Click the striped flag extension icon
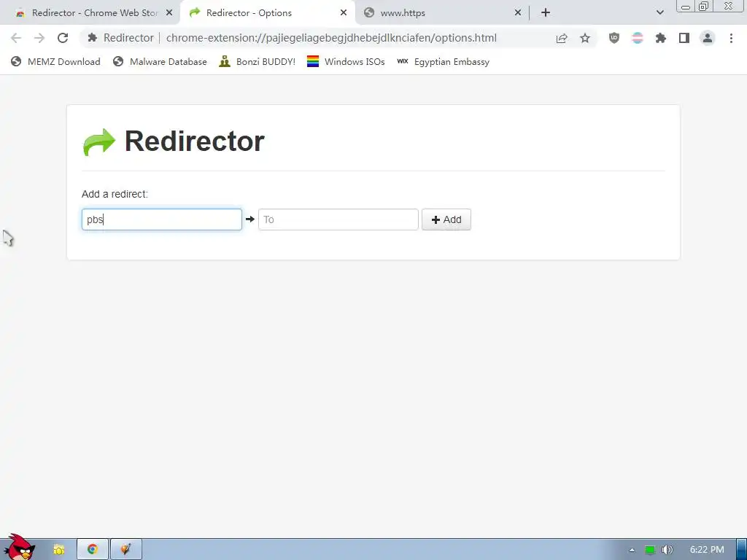This screenshot has height=560, width=747. tap(638, 38)
